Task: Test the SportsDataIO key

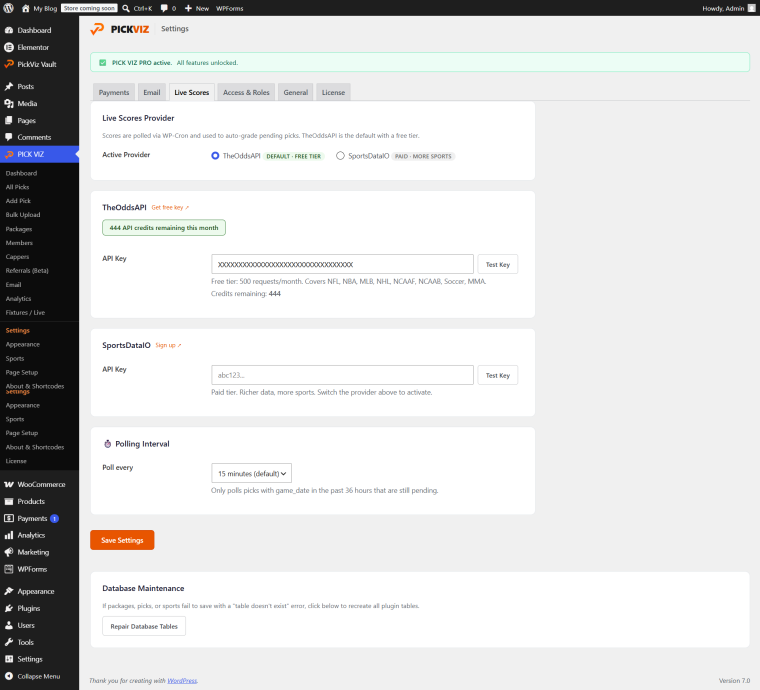Action: click(x=498, y=375)
